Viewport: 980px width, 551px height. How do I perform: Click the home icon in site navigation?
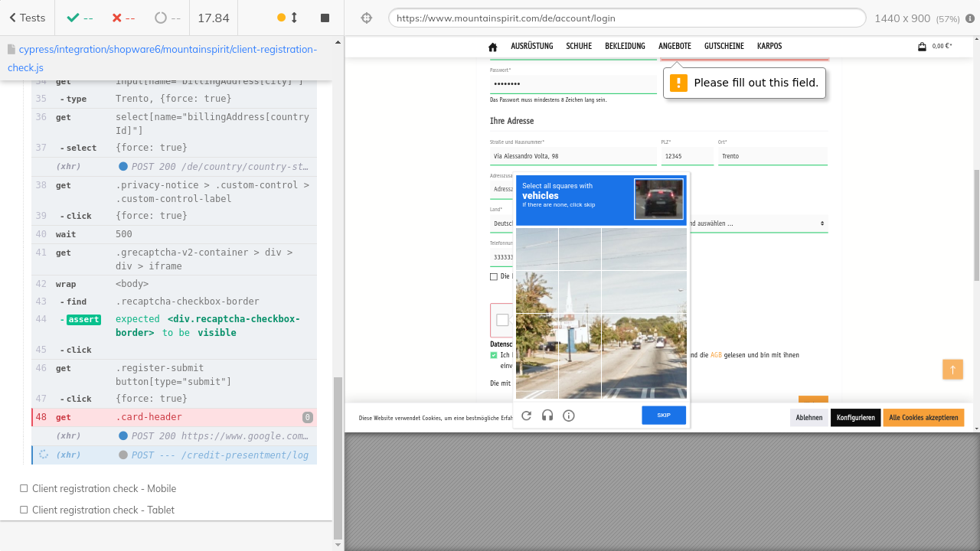[x=492, y=47]
